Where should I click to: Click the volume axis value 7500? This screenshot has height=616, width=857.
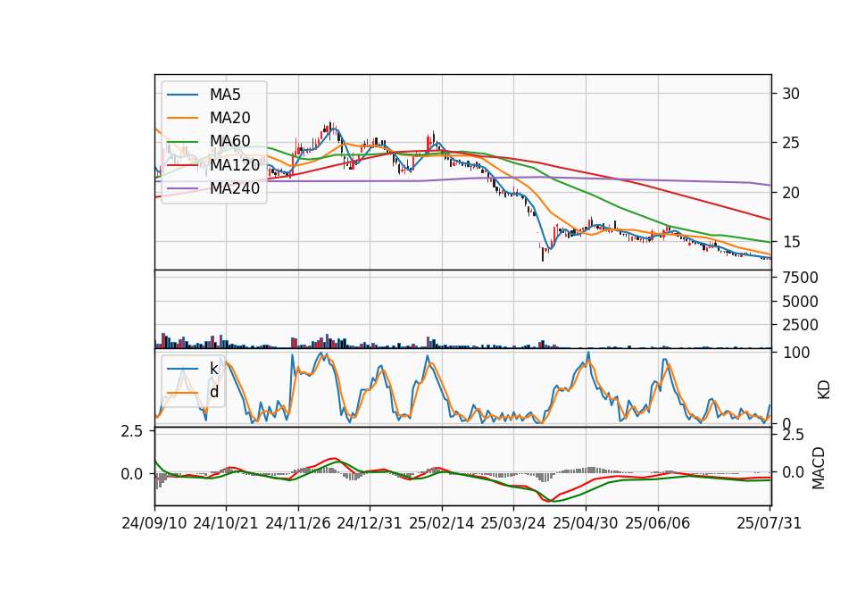[800, 278]
